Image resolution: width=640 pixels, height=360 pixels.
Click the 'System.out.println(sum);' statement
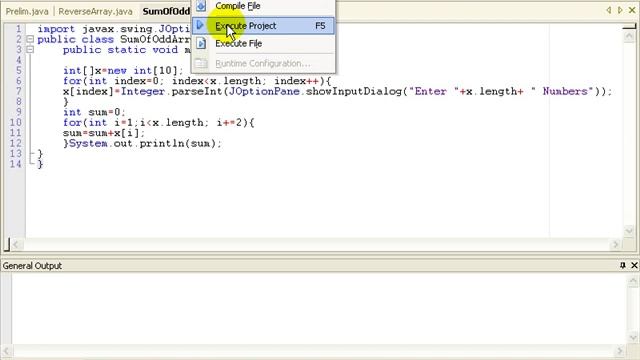pyautogui.click(x=145, y=144)
